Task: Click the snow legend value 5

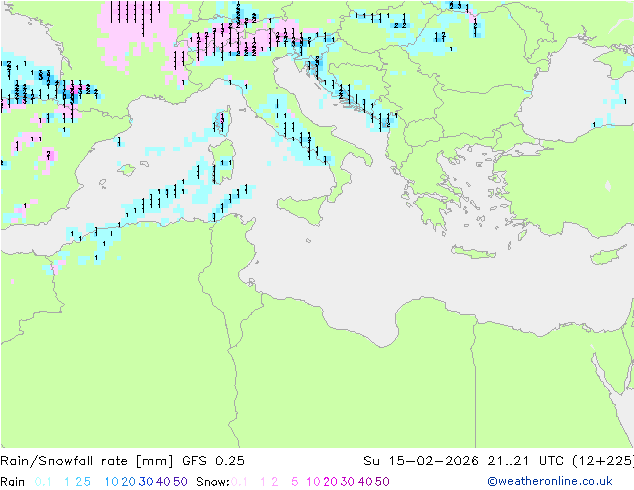Action: tap(295, 482)
